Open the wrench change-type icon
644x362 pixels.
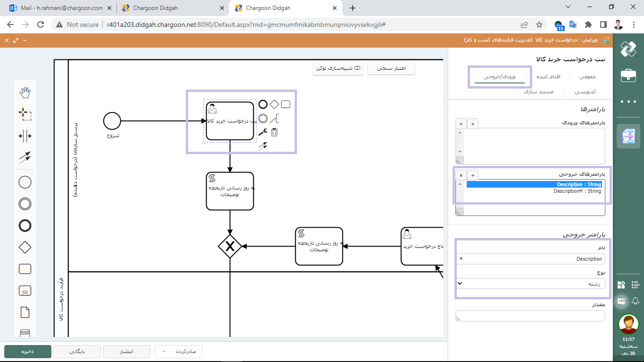[x=263, y=132]
